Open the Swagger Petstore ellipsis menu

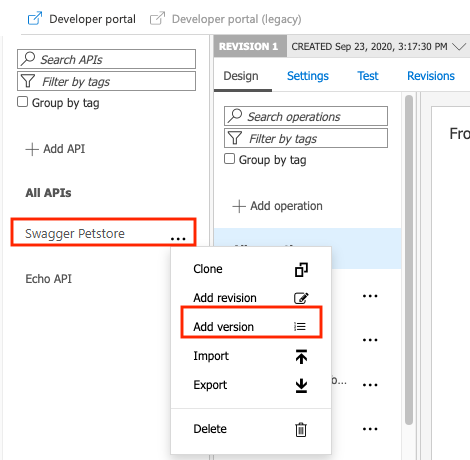pyautogui.click(x=178, y=239)
